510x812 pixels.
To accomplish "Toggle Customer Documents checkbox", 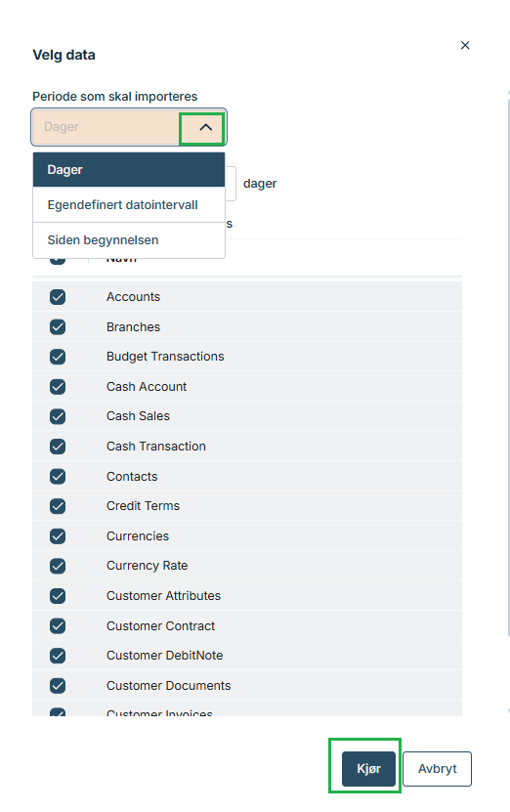I will pyautogui.click(x=58, y=685).
